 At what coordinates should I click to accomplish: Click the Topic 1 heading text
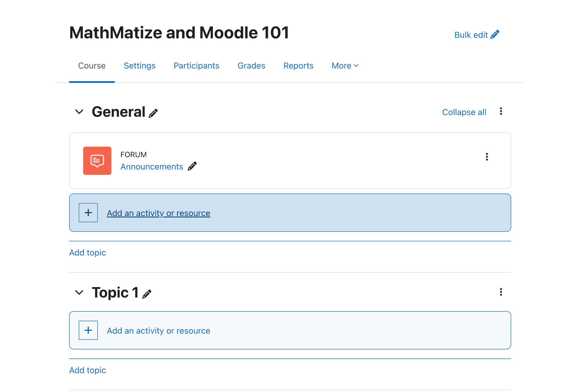(x=115, y=293)
